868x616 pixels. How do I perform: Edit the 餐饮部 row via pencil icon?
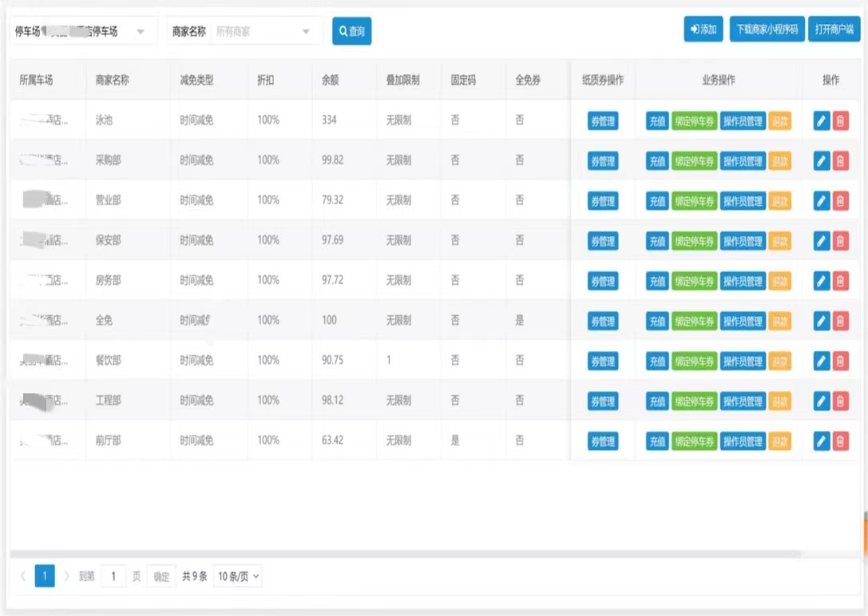tap(822, 360)
